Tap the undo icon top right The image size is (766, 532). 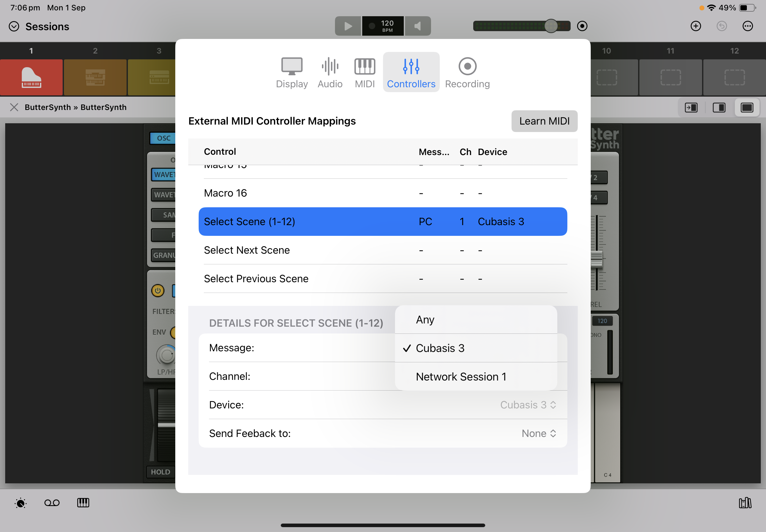tap(721, 26)
